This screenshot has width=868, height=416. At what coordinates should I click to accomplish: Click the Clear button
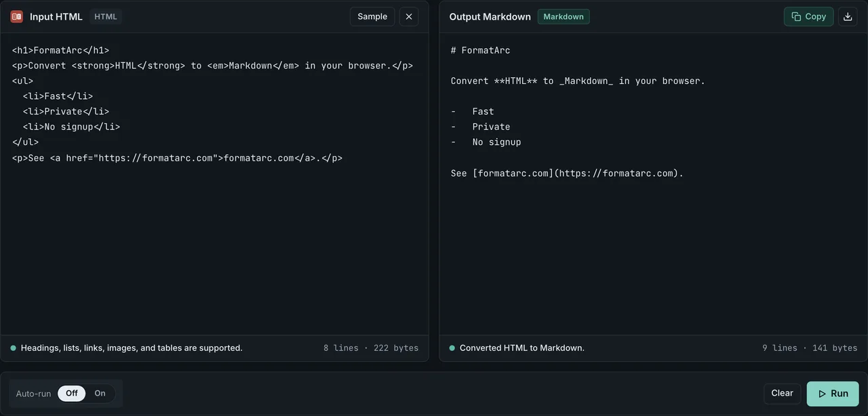tap(782, 393)
